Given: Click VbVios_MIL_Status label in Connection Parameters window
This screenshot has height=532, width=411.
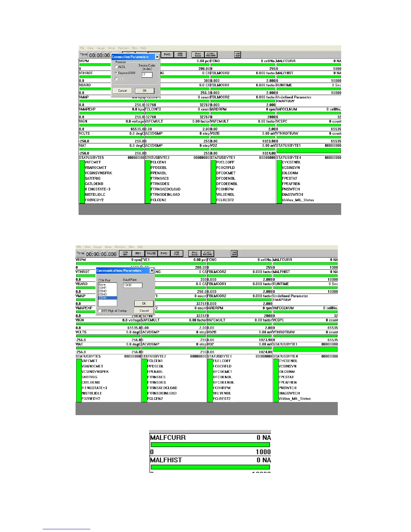Looking at the screenshot, I should click(x=298, y=200).
